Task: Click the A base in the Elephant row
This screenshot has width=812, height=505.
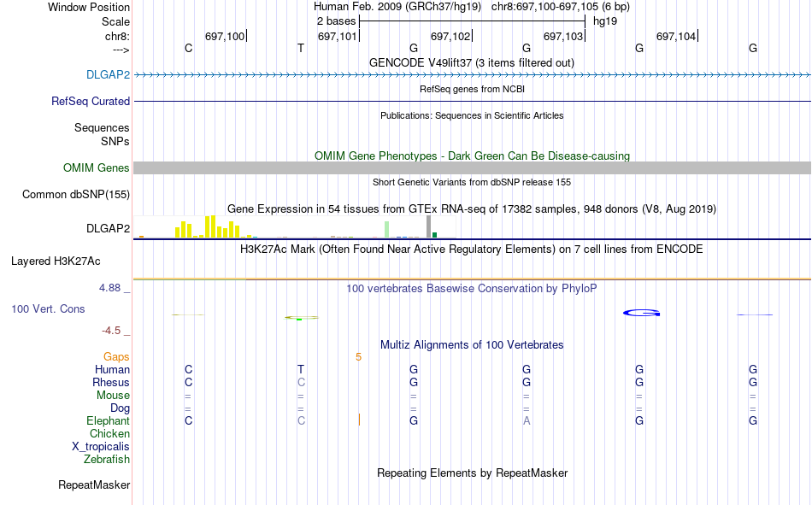Action: [527, 420]
